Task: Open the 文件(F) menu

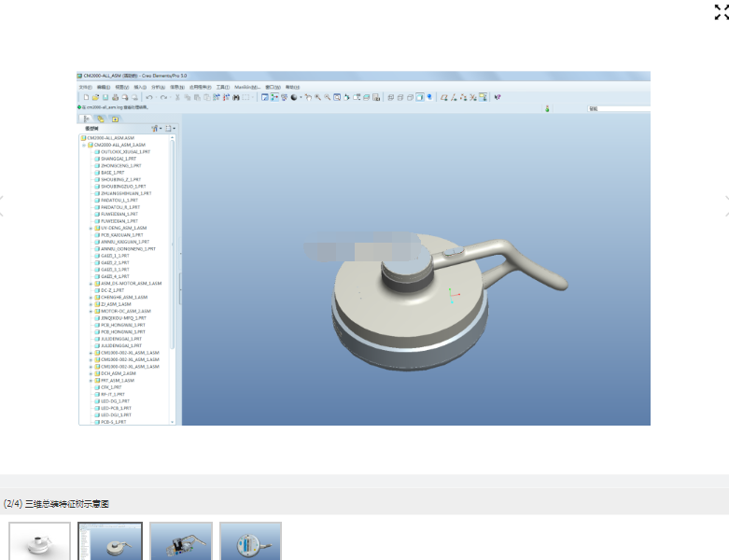Action: click(x=86, y=87)
